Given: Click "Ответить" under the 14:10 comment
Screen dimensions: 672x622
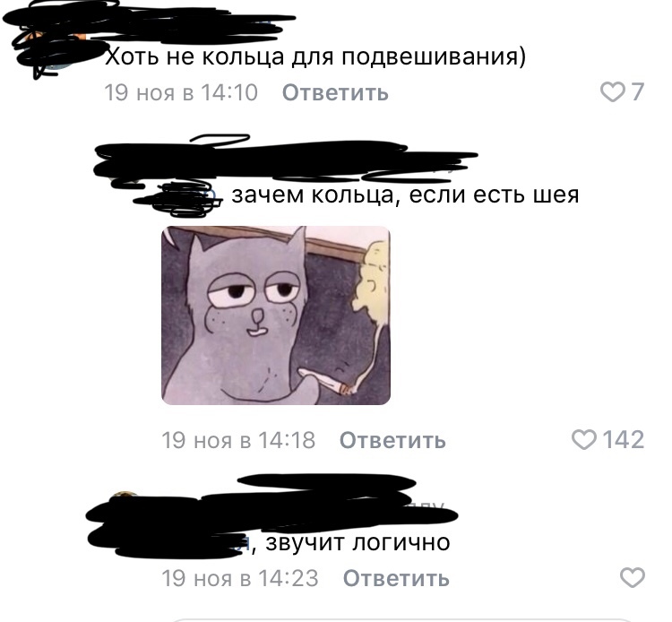Looking at the screenshot, I should pyautogui.click(x=335, y=92).
